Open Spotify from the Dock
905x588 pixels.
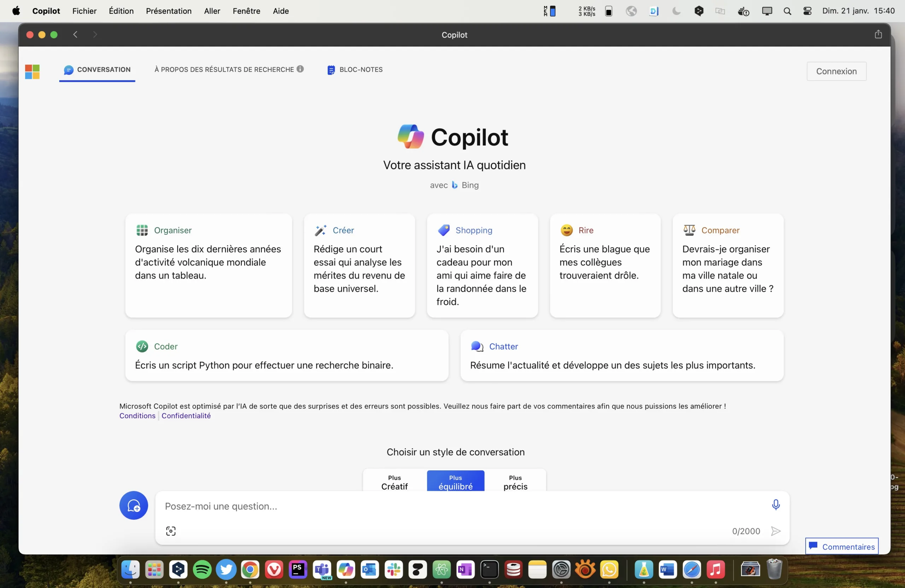click(202, 569)
